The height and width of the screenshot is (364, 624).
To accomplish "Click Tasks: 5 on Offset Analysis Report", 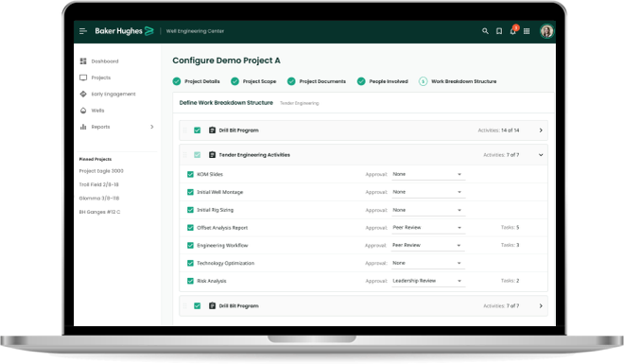I will pos(510,227).
